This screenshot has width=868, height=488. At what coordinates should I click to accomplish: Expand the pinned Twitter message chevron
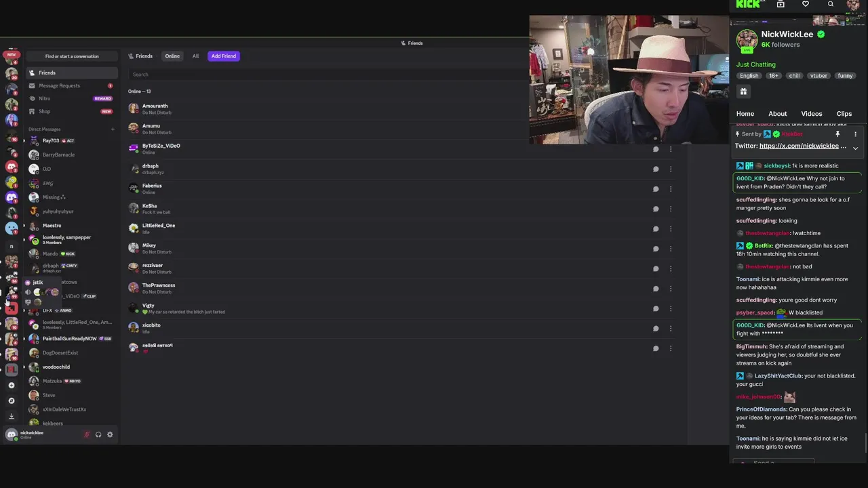pyautogui.click(x=855, y=148)
